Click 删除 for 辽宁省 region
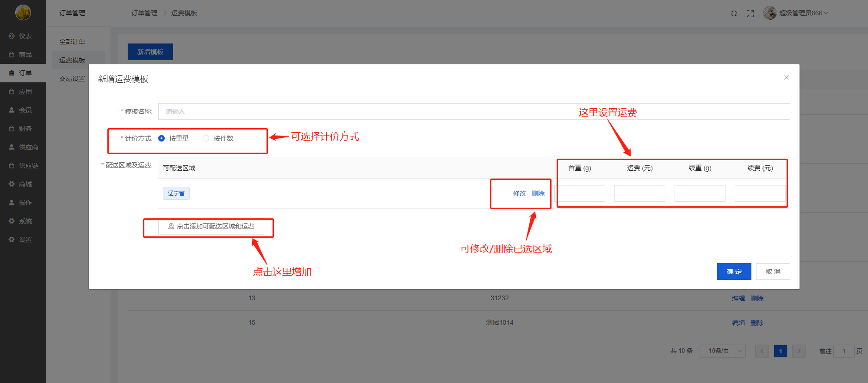This screenshot has height=383, width=868. [538, 193]
